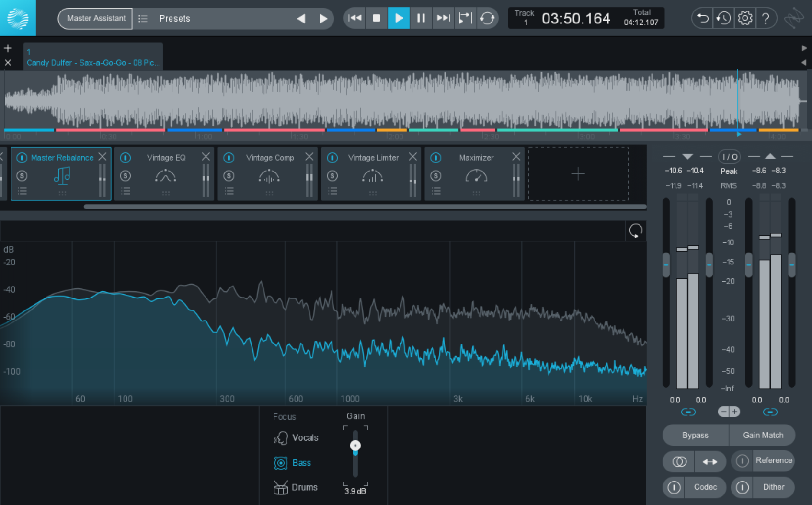Toggle Master Rebalance power button
The width and height of the screenshot is (812, 505).
tap(22, 158)
